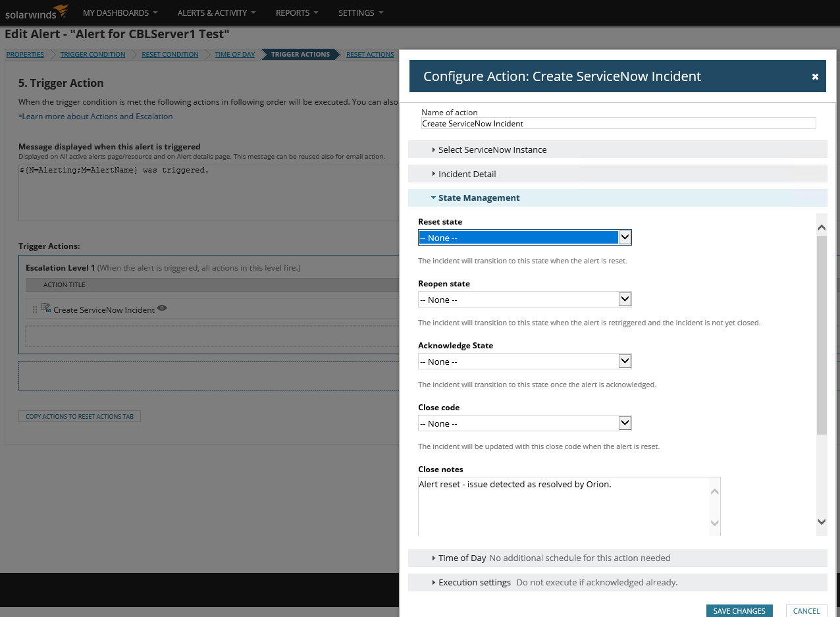Click Save Changes button
The height and width of the screenshot is (617, 840).
tap(739, 611)
